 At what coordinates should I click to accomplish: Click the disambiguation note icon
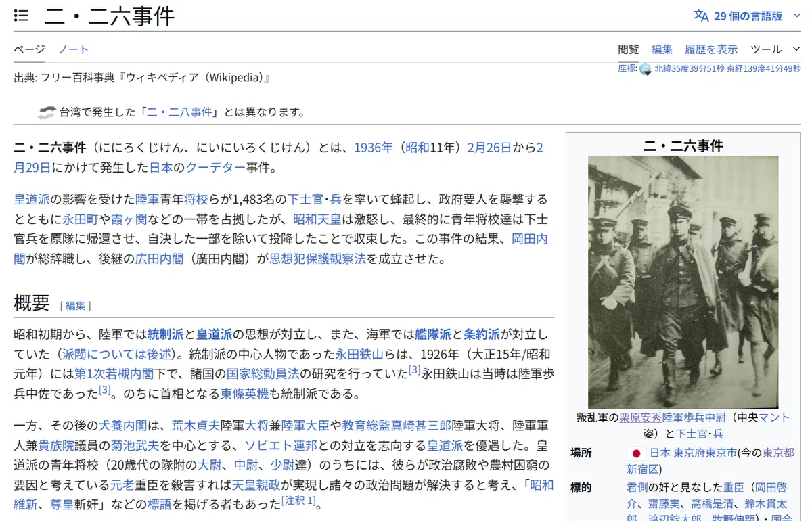[46, 112]
